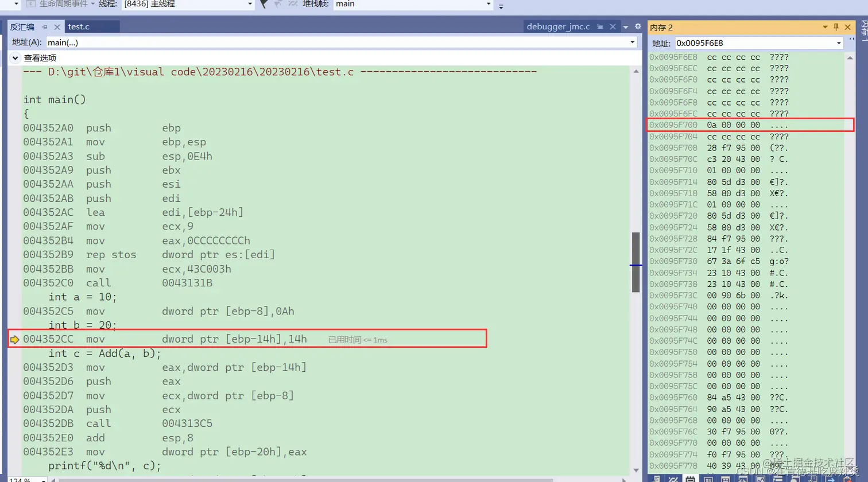This screenshot has height=482, width=868.
Task: Click memory row 0x0095F72C
Action: pyautogui.click(x=719, y=250)
